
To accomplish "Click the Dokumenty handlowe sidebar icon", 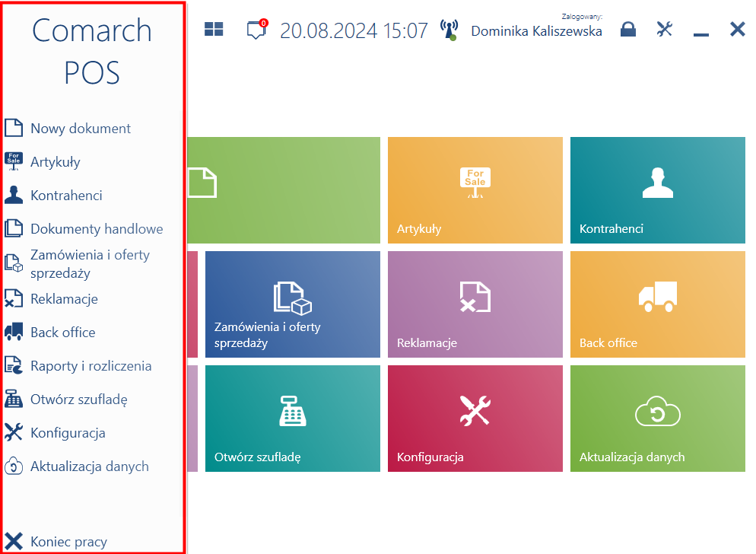I will (14, 228).
